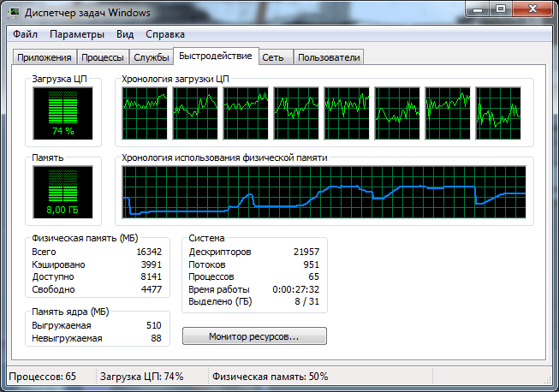Close the Task Manager window
The width and height of the screenshot is (559, 392).
pyautogui.click(x=532, y=9)
